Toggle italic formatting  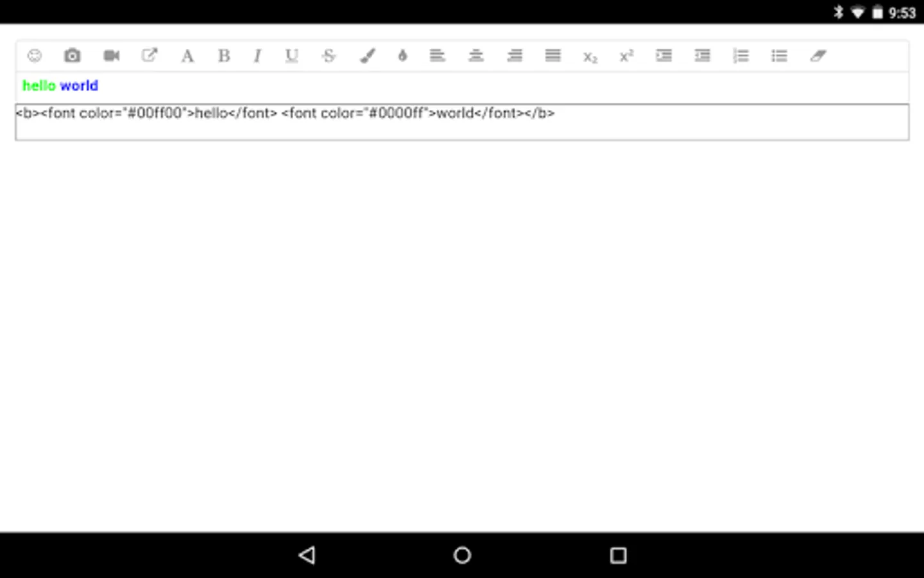coord(257,56)
